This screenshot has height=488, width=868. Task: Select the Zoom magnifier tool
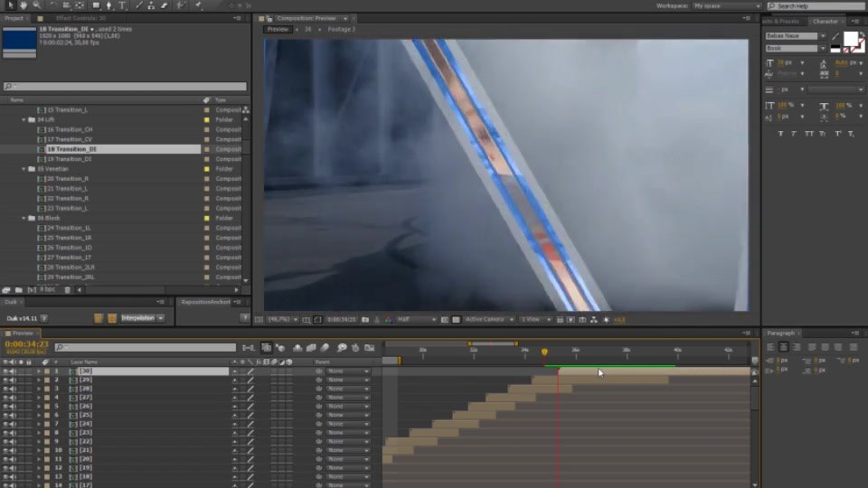(36, 5)
